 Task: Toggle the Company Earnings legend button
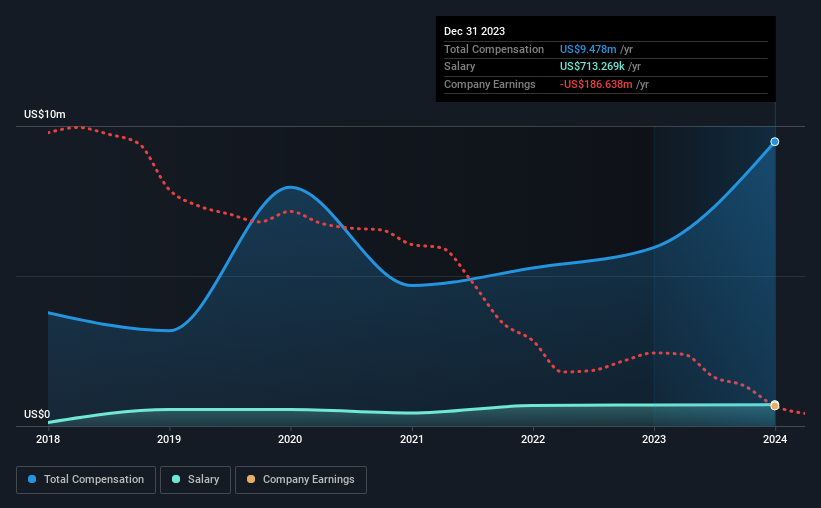coord(301,480)
